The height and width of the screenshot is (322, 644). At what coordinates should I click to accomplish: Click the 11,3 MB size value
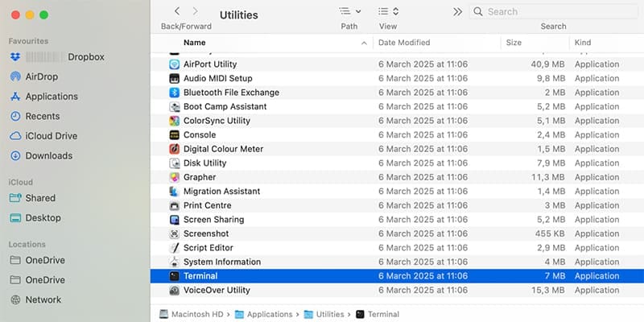[548, 177]
